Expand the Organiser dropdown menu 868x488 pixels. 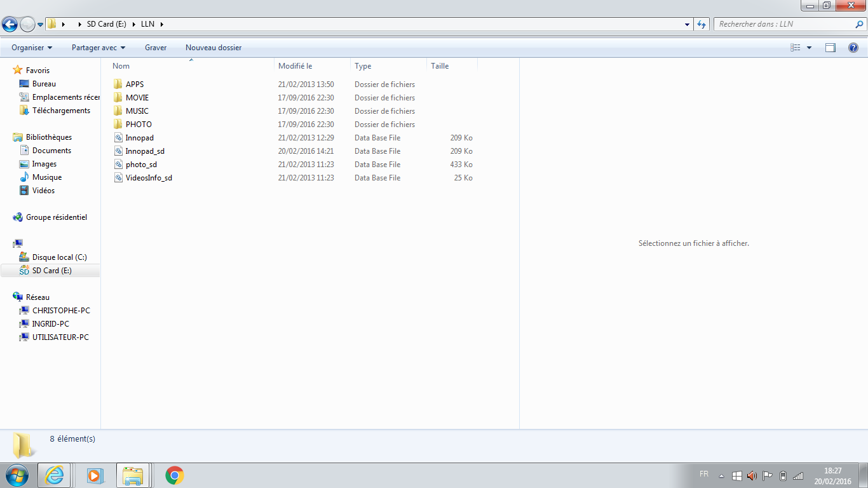coord(32,48)
